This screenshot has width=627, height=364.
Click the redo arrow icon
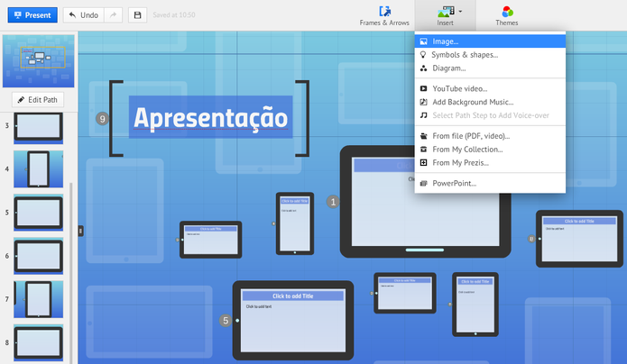point(113,15)
